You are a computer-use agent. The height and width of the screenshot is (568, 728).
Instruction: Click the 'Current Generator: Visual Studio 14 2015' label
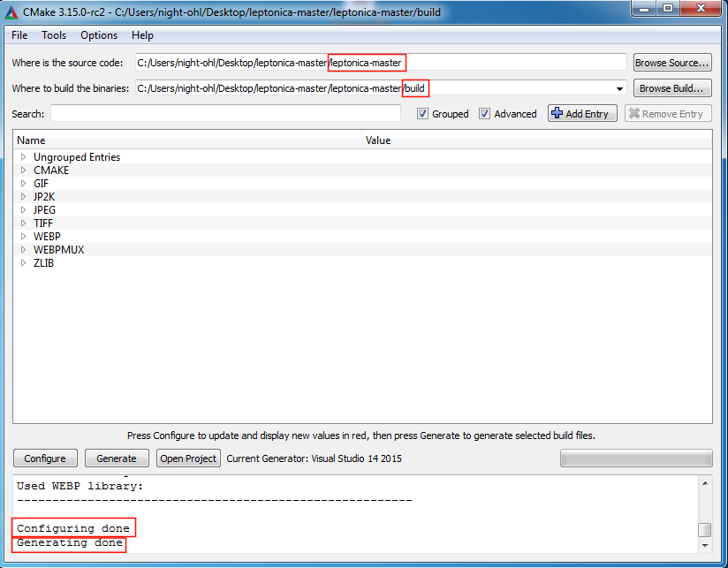[314, 458]
